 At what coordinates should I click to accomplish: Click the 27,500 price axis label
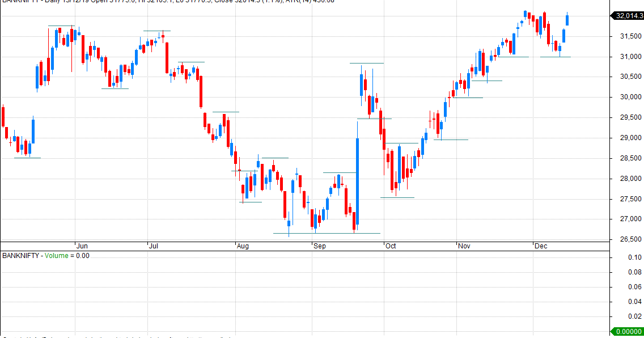(x=630, y=199)
